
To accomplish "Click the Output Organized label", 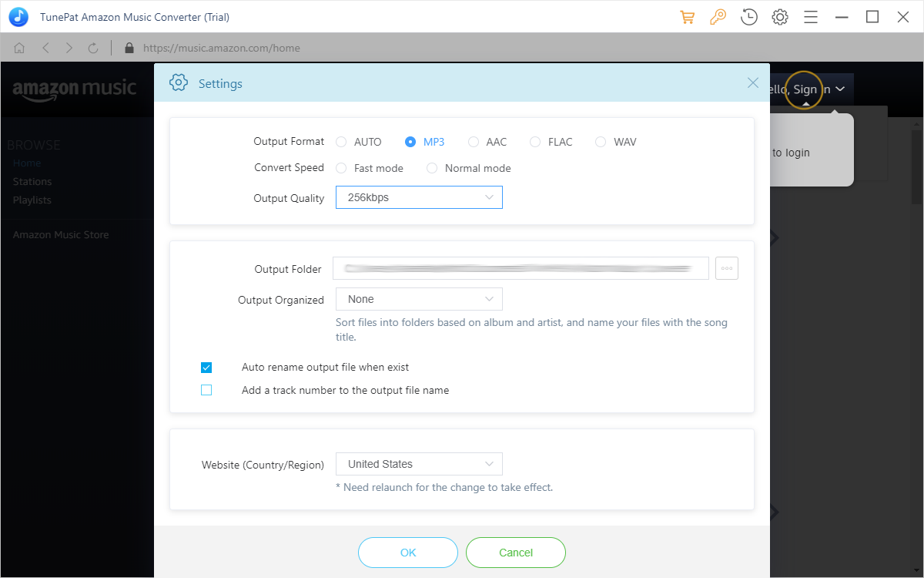I will 281,300.
